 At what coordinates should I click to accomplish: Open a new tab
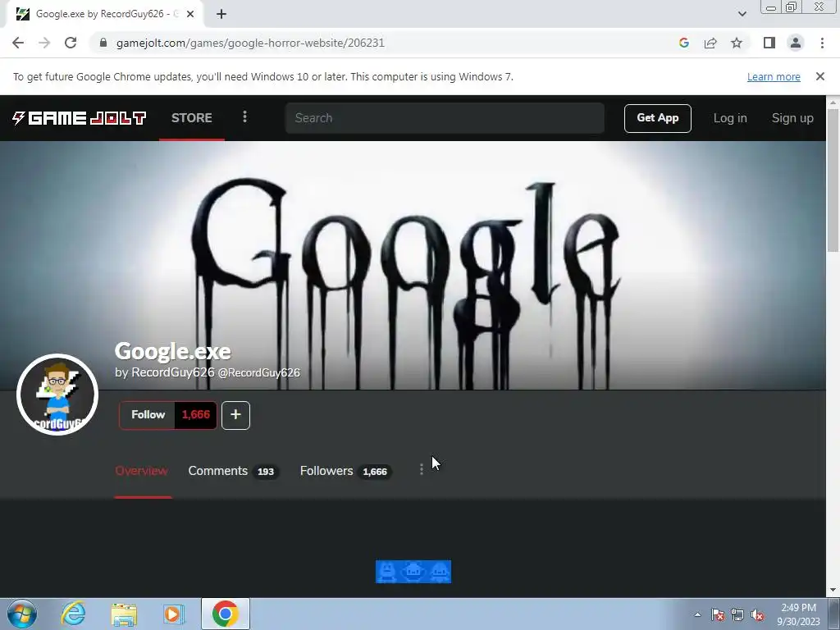pos(221,14)
